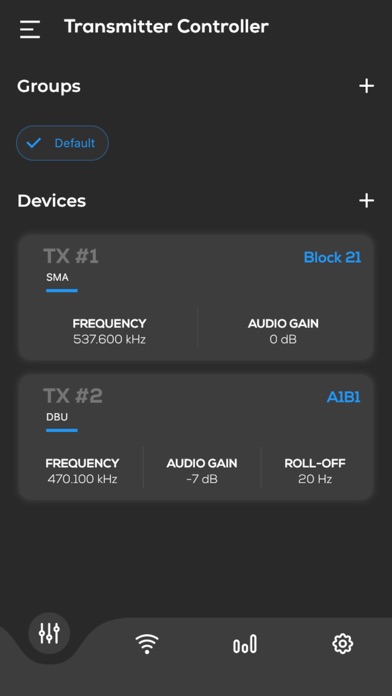Select A1B1 label on TX #2
The image size is (392, 696).
point(343,397)
